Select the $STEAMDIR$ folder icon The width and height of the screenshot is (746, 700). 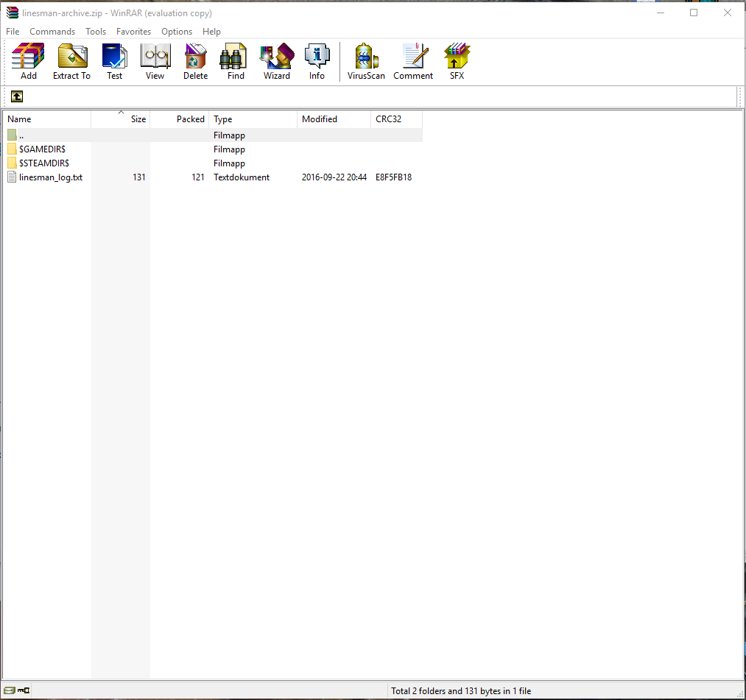(x=12, y=163)
